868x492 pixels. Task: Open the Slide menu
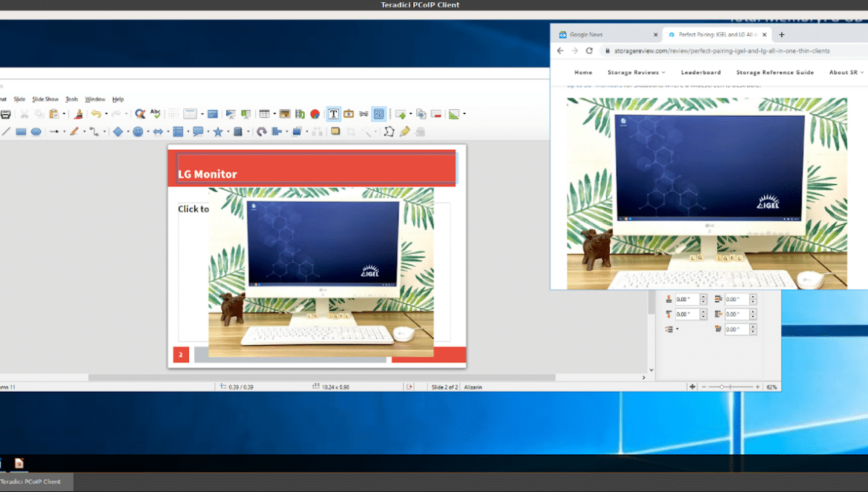tap(19, 99)
